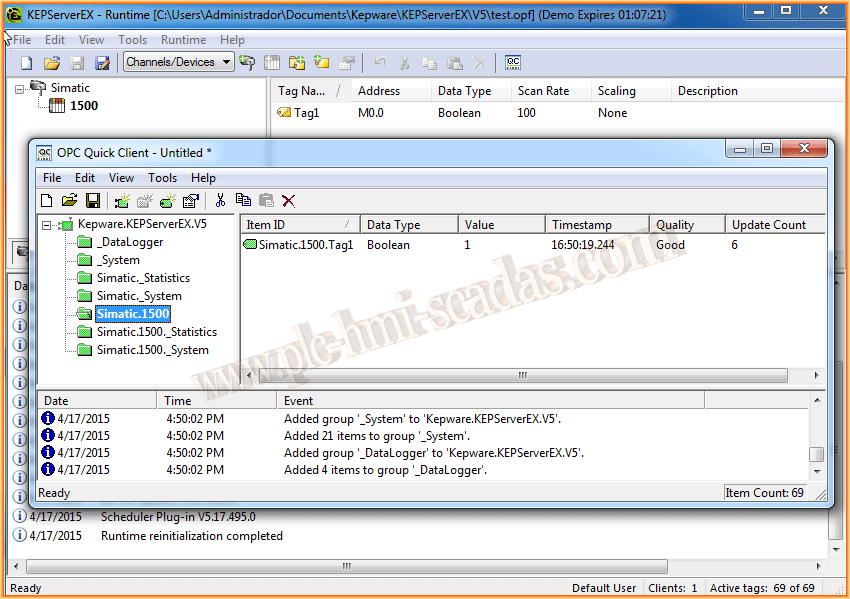Click the Properties icon in Quick Client toolbar
Viewport: 850px width, 599px height.
tap(190, 201)
